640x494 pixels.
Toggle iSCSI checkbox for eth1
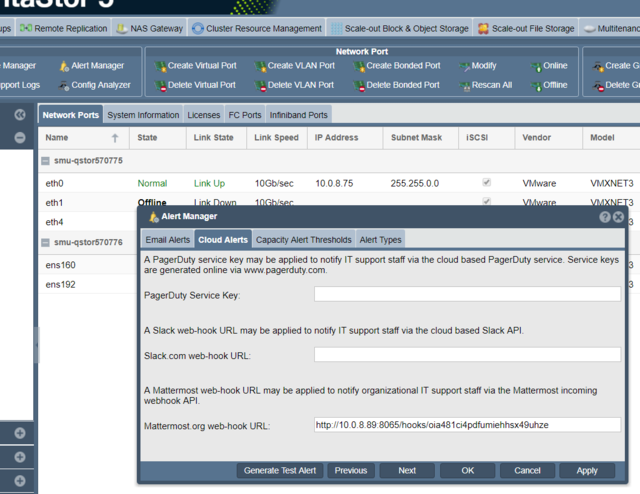tap(486, 201)
